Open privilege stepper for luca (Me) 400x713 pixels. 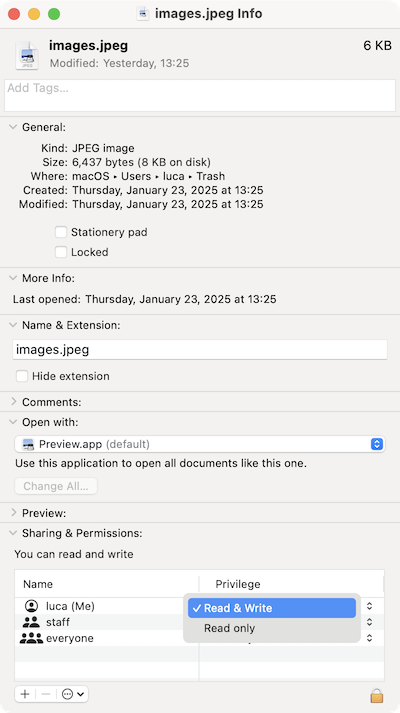[x=370, y=606]
